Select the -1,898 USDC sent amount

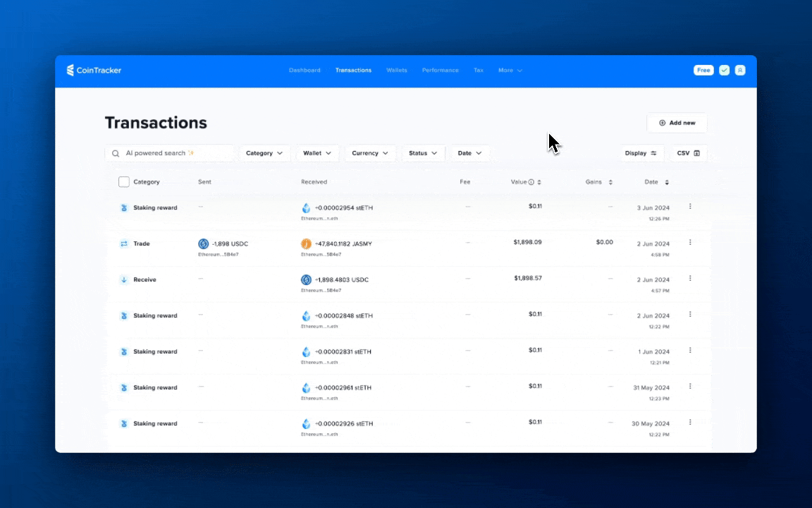[x=230, y=243]
